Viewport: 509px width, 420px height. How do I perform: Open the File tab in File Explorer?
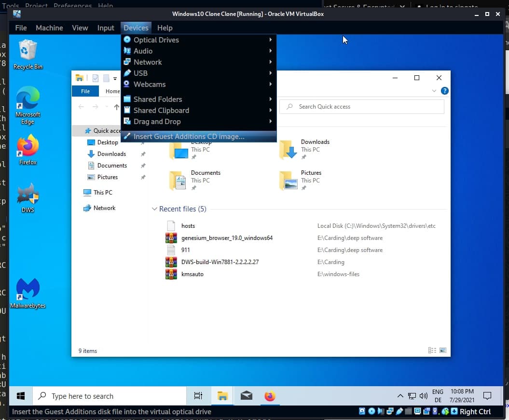[x=85, y=91]
